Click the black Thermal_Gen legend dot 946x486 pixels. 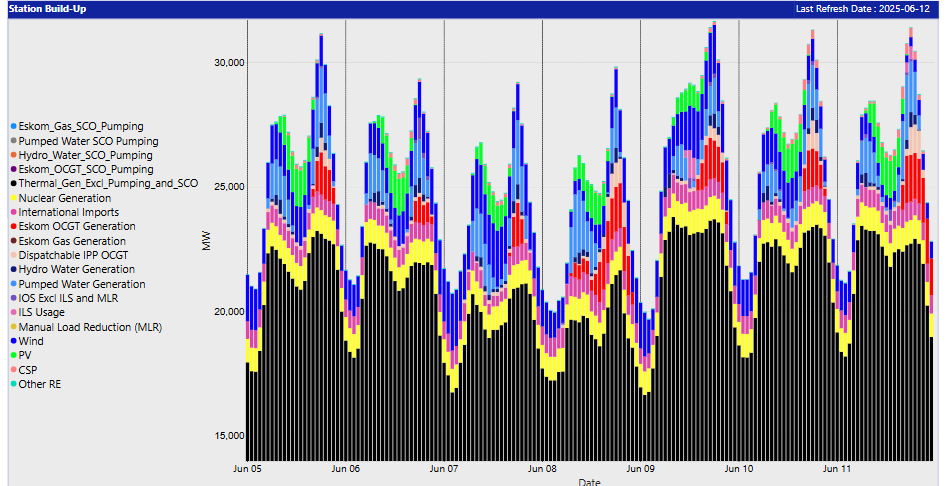point(13,183)
